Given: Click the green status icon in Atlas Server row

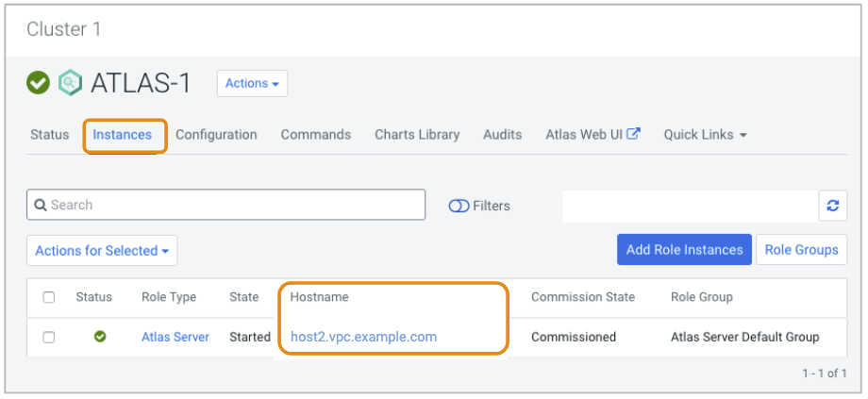Looking at the screenshot, I should pos(100,337).
